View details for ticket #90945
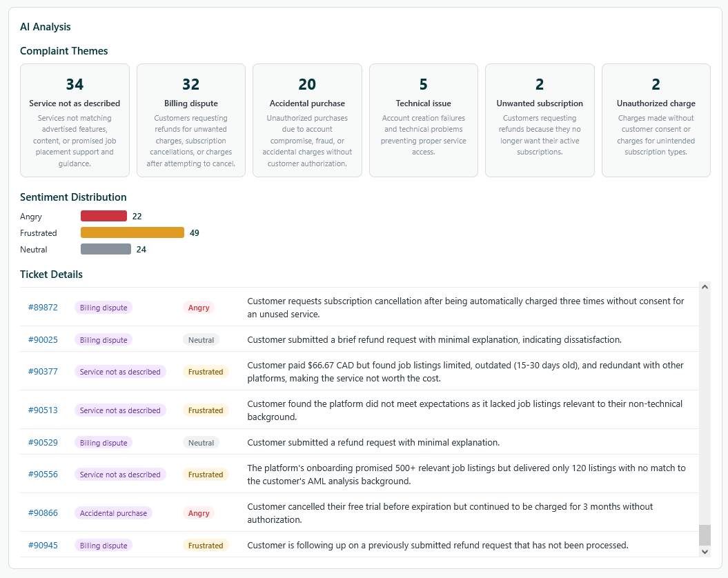This screenshot has width=728, height=578. [x=43, y=545]
